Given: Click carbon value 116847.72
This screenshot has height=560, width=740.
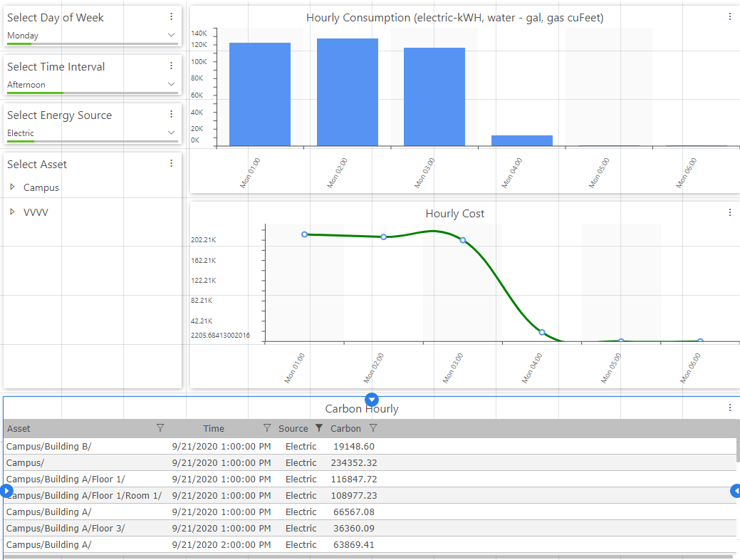Looking at the screenshot, I should [354, 479].
